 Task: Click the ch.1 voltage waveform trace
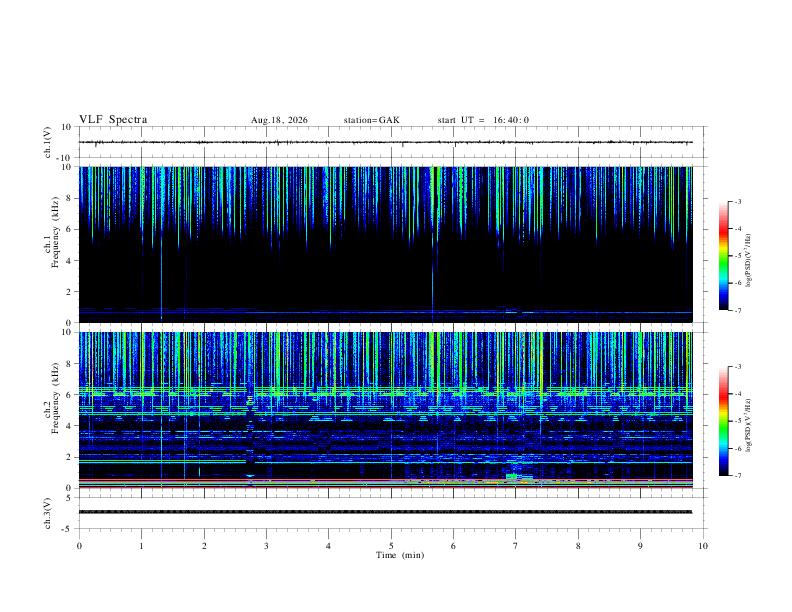click(385, 142)
